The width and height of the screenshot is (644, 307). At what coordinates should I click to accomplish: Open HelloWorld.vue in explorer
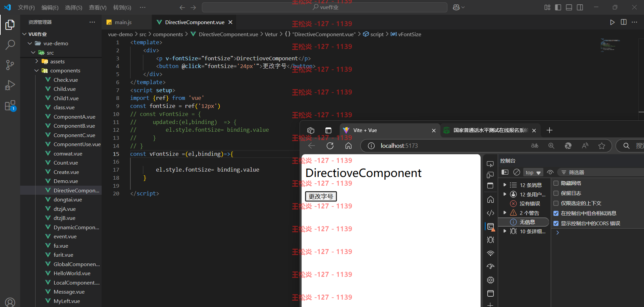tap(72, 273)
